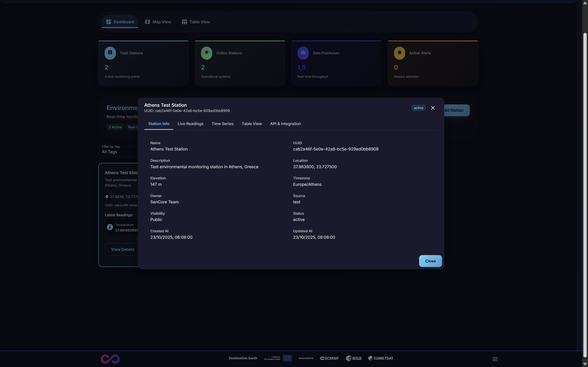The height and width of the screenshot is (367, 588).
Task: Open the Time Series tab
Action: pyautogui.click(x=222, y=124)
